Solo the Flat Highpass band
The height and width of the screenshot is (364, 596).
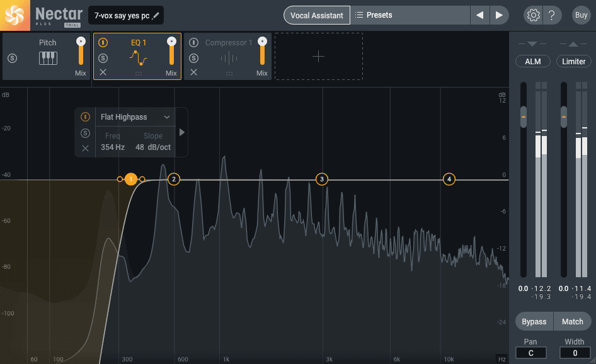pyautogui.click(x=85, y=133)
